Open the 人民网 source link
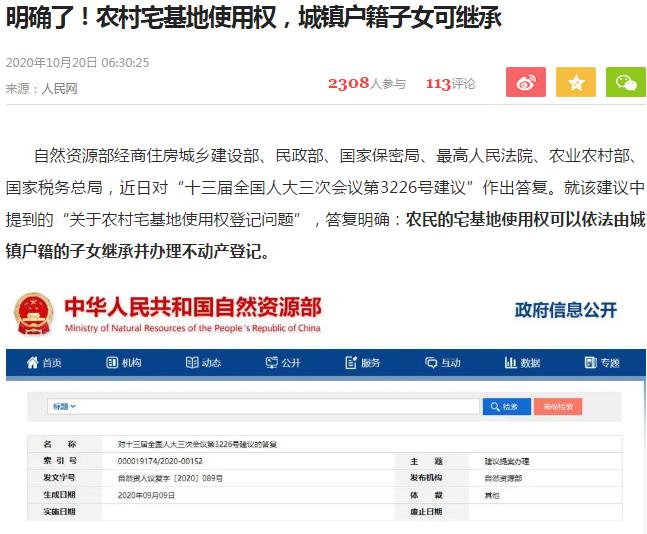Screen dimensions: 647x534 pos(59,88)
